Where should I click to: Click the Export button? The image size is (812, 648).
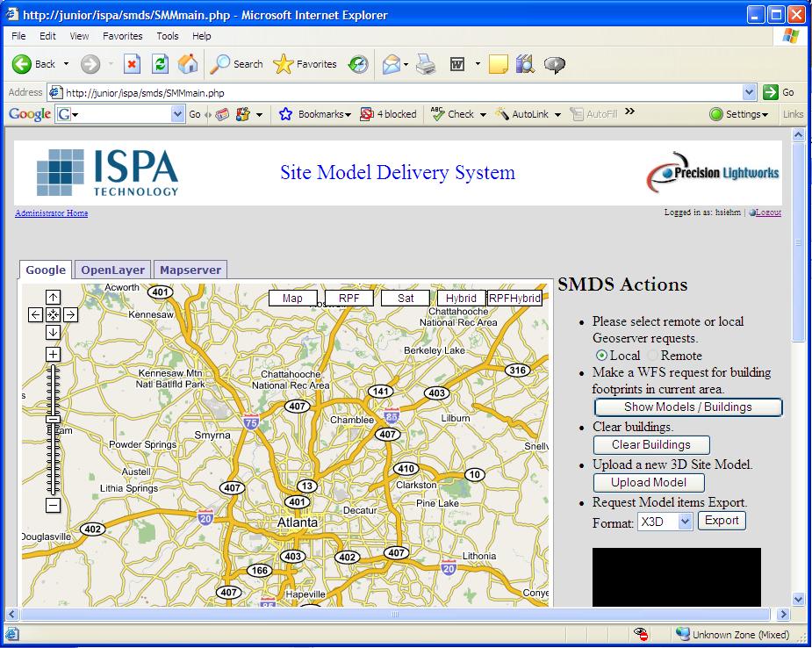click(x=722, y=521)
